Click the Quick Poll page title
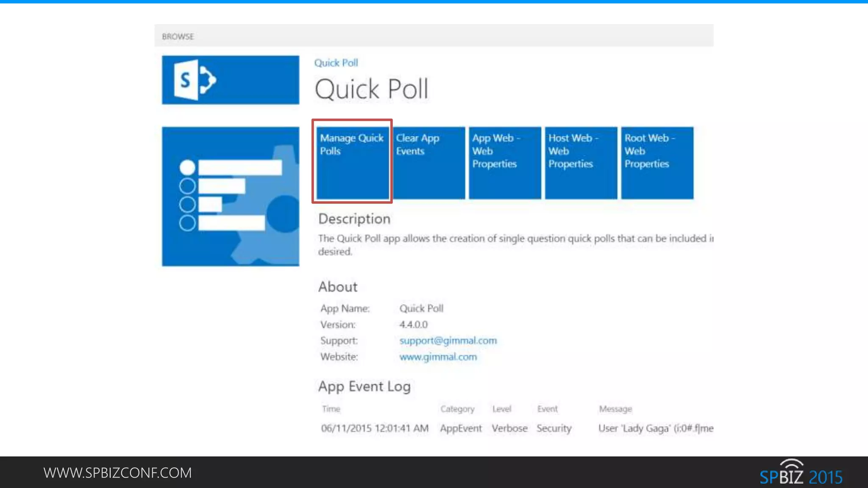The image size is (868, 488). click(371, 89)
